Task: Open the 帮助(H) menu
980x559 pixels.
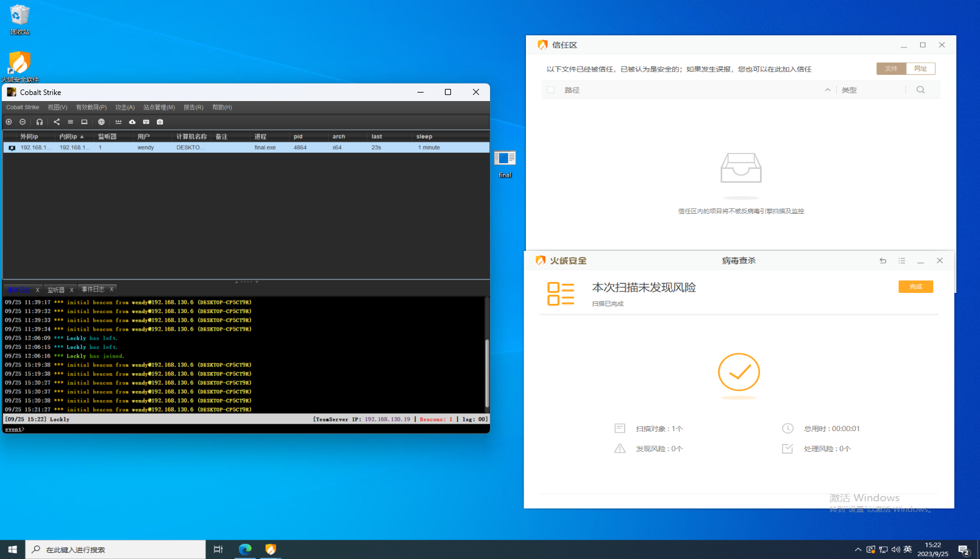Action: [222, 107]
